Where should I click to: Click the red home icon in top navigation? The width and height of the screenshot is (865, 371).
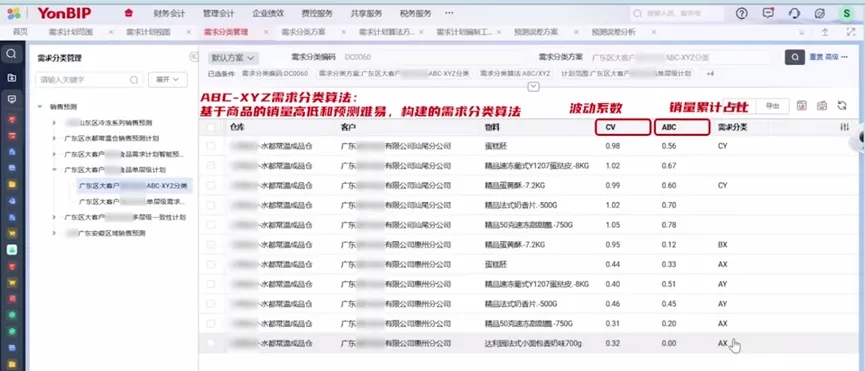129,13
